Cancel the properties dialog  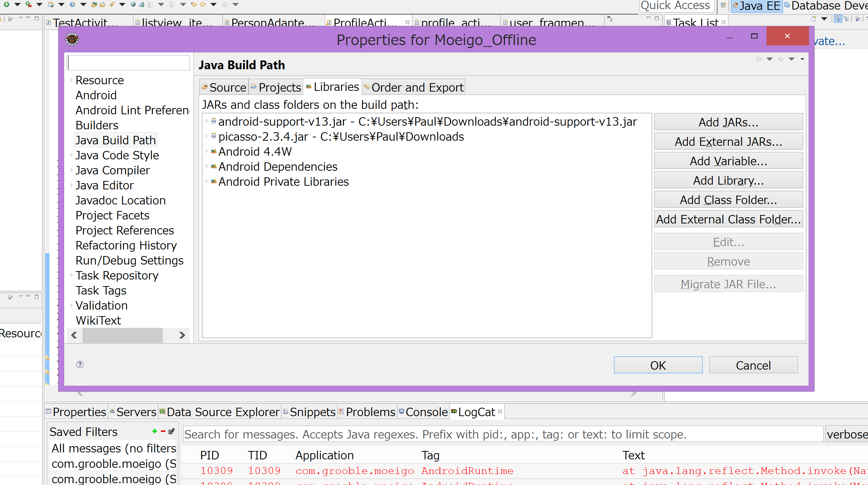(x=753, y=365)
